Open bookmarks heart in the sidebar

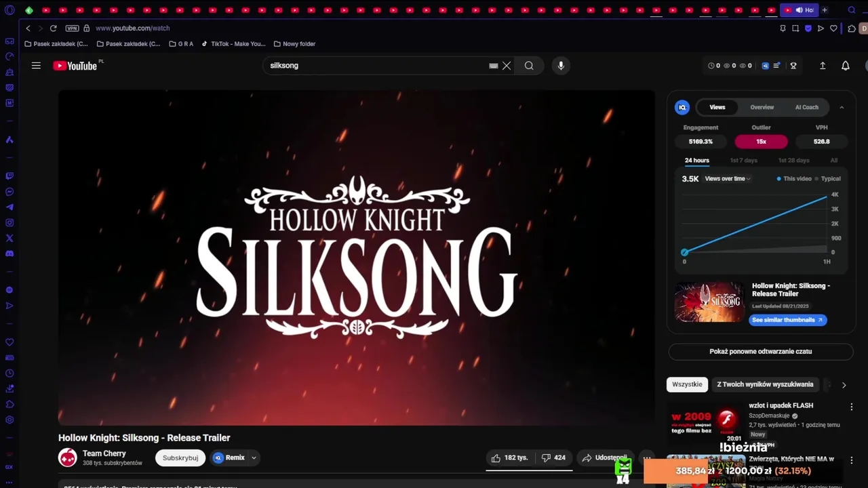(9, 342)
